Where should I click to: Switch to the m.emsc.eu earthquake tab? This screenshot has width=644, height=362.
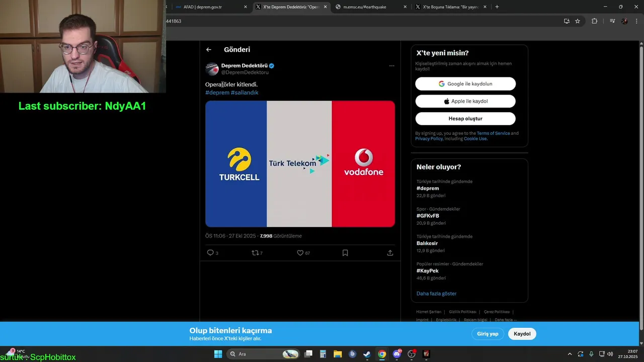tap(370, 7)
